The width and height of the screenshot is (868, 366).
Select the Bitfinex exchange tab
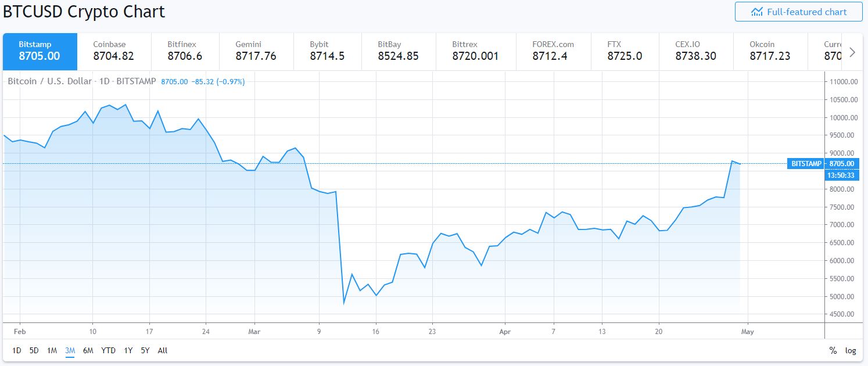(x=185, y=51)
